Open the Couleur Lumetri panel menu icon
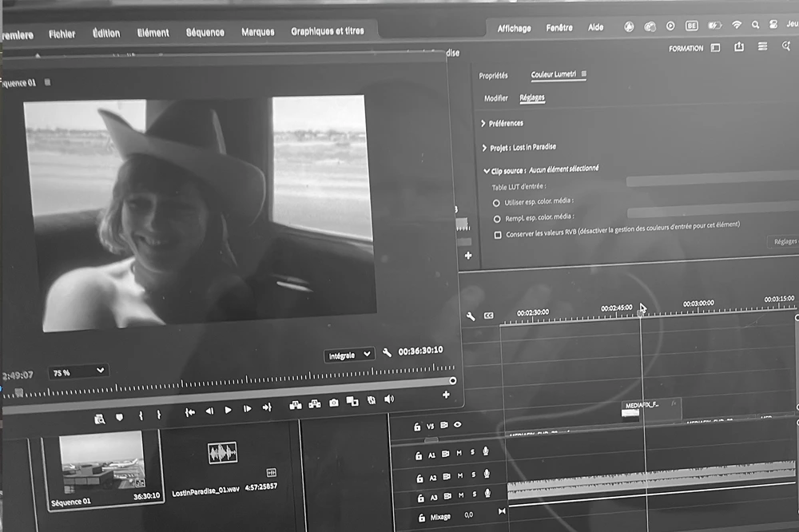 (x=584, y=73)
